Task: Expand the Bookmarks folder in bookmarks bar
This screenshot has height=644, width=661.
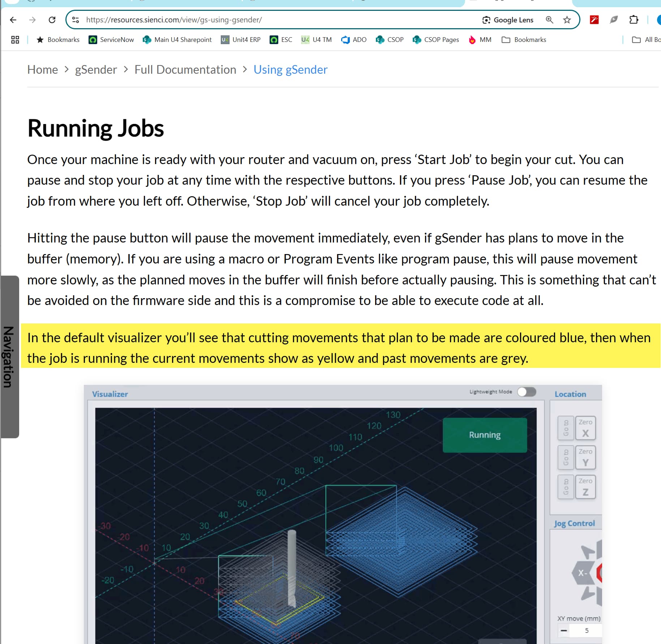Action: tap(524, 40)
